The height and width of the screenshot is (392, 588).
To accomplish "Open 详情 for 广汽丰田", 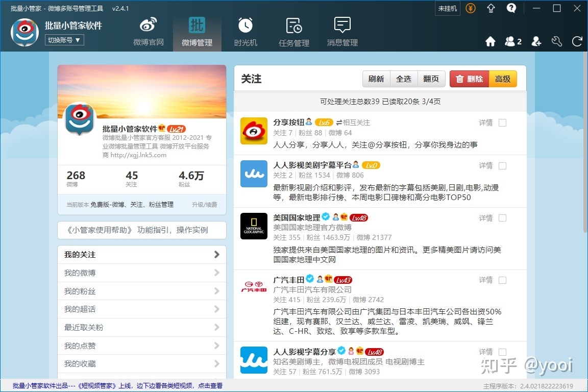I will 486,280.
